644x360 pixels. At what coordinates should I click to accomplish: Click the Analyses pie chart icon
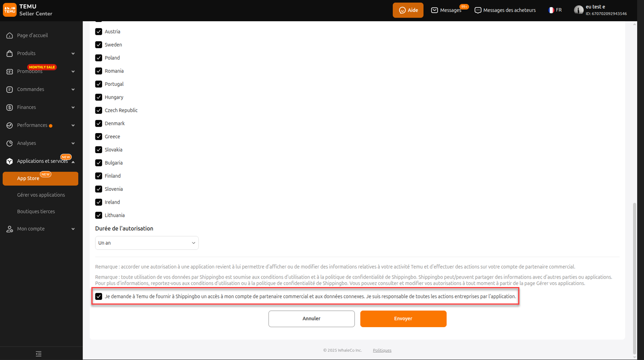point(10,143)
